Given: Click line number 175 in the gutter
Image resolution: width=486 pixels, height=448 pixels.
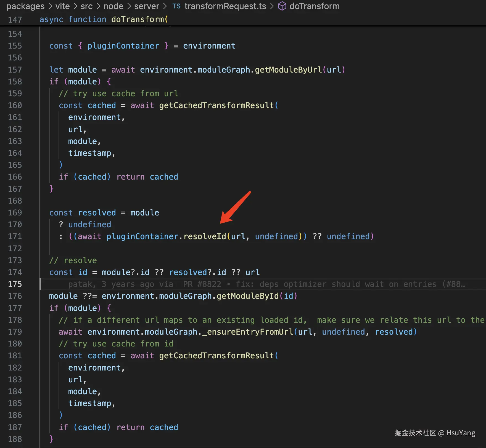Looking at the screenshot, I should click(15, 284).
